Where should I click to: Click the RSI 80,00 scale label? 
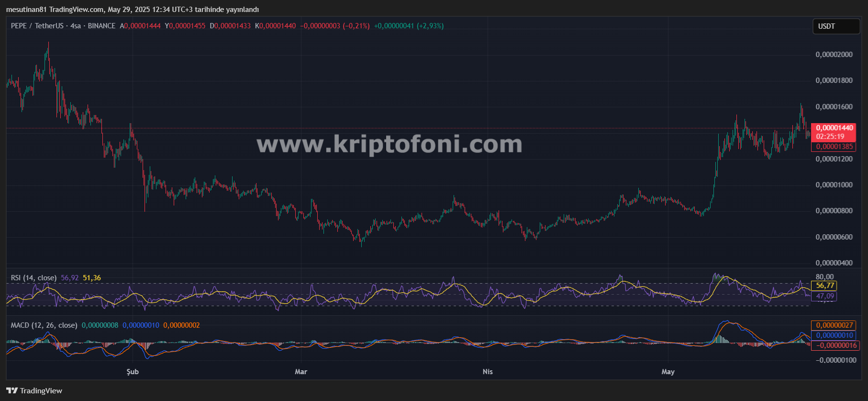824,277
